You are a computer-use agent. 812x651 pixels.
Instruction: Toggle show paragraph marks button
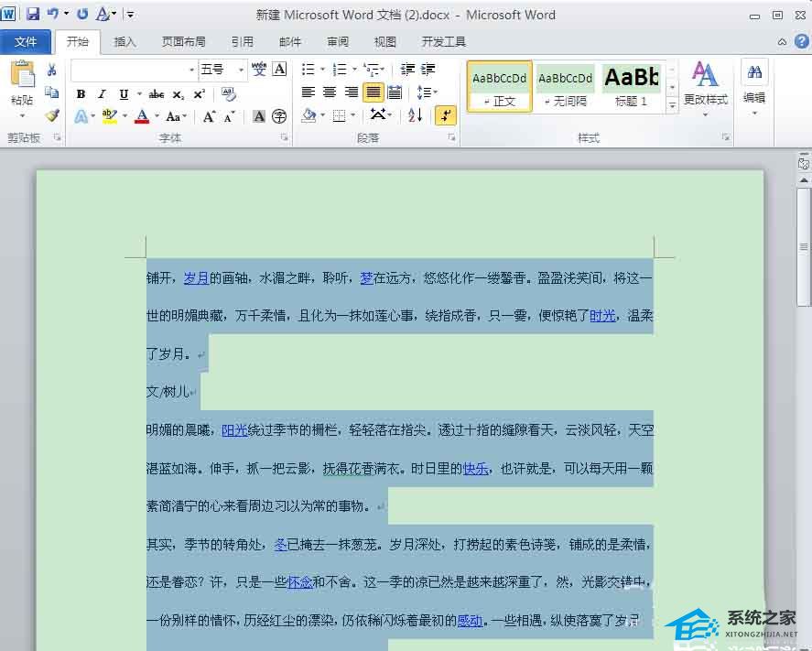(x=446, y=115)
